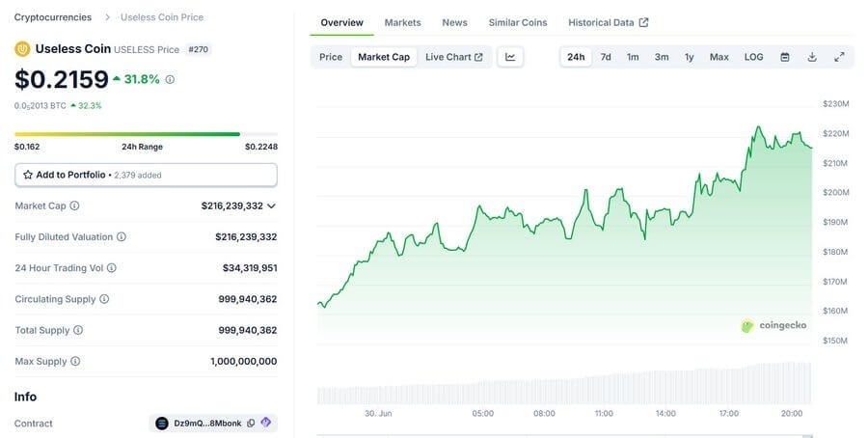Expand the chart to fullscreen
This screenshot has height=438, width=868.
click(x=839, y=57)
